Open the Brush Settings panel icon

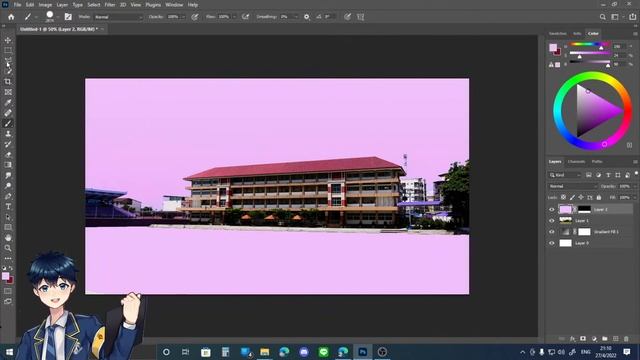coord(68,17)
